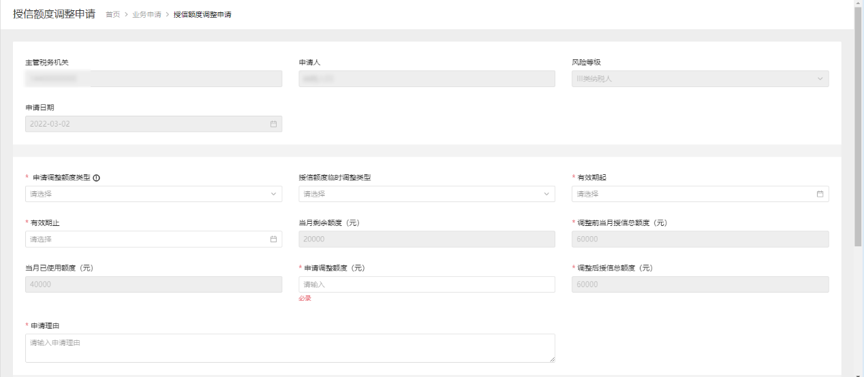The height and width of the screenshot is (377, 864).
Task: Click the info icon beside 申请调整额度类型
Action: (x=96, y=177)
